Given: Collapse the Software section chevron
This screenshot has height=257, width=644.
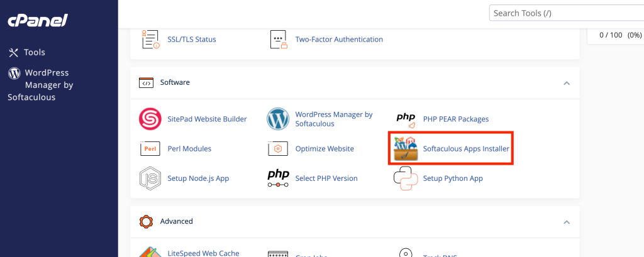Looking at the screenshot, I should tap(567, 83).
